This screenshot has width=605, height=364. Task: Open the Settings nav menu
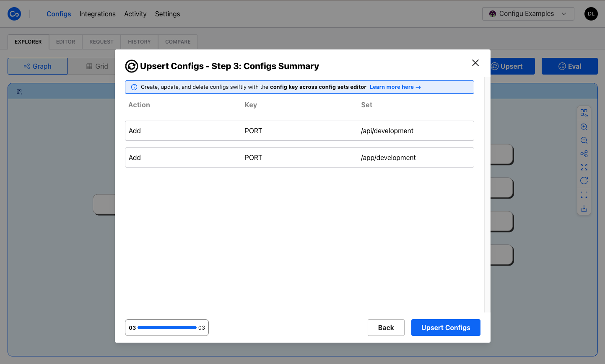click(x=167, y=14)
